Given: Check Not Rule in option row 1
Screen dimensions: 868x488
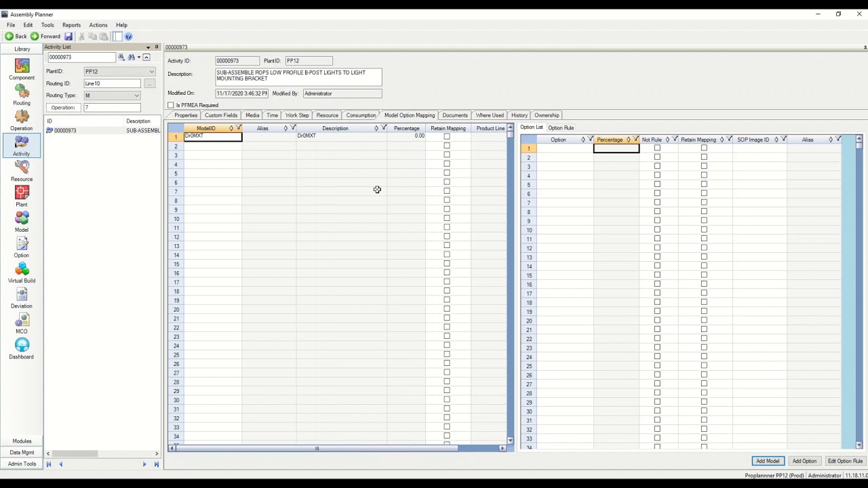Looking at the screenshot, I should [657, 148].
